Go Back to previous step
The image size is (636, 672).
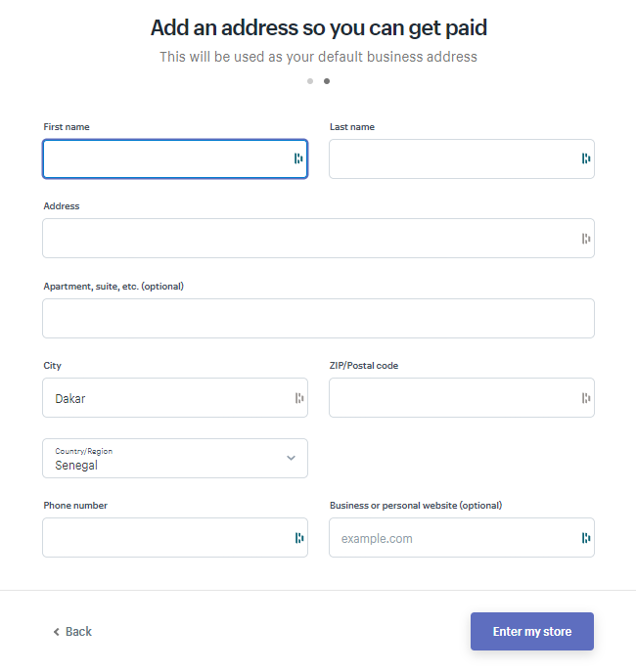pos(72,632)
